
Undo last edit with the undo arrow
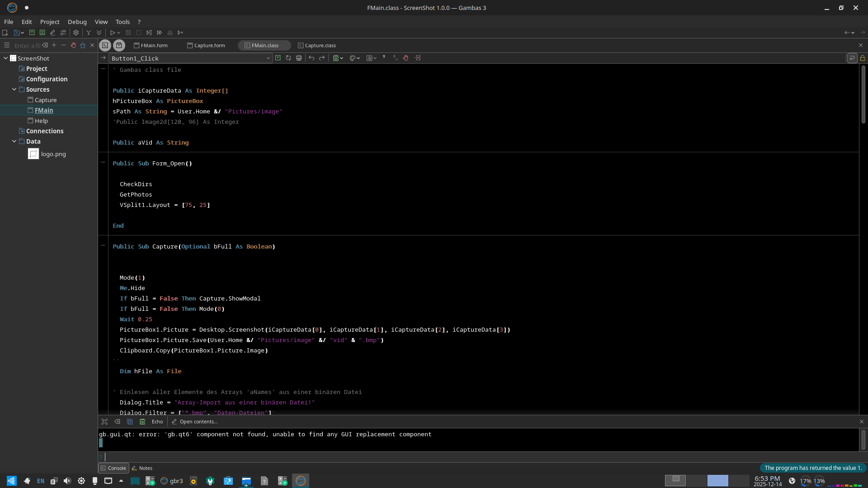point(311,58)
